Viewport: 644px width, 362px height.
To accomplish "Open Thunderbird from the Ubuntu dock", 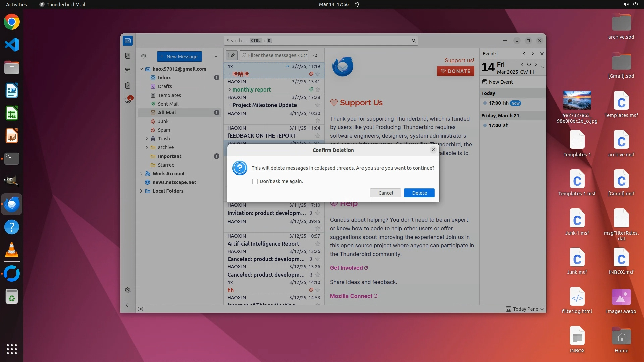I will pyautogui.click(x=12, y=204).
